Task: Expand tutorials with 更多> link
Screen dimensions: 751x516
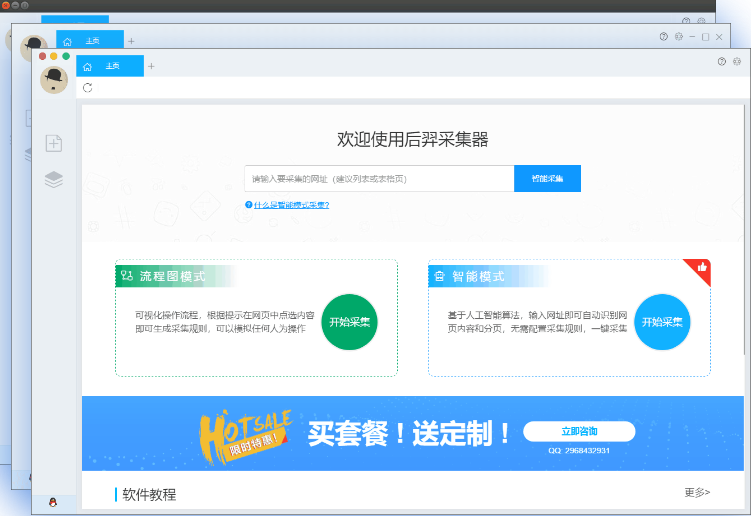Action: coord(697,492)
